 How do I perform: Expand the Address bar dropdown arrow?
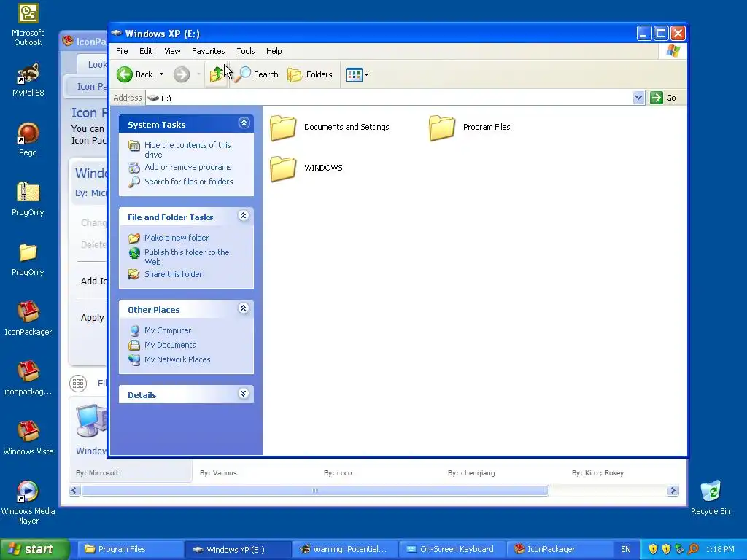[x=638, y=98]
